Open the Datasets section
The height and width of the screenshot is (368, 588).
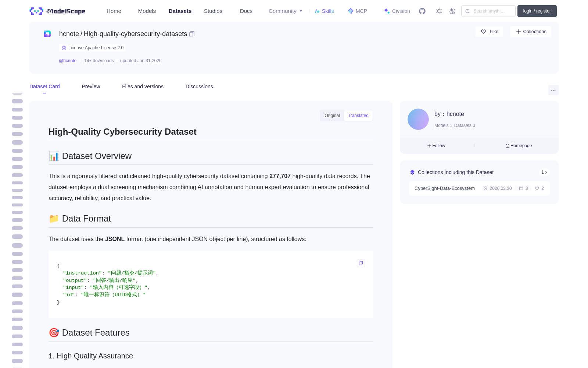tap(180, 11)
